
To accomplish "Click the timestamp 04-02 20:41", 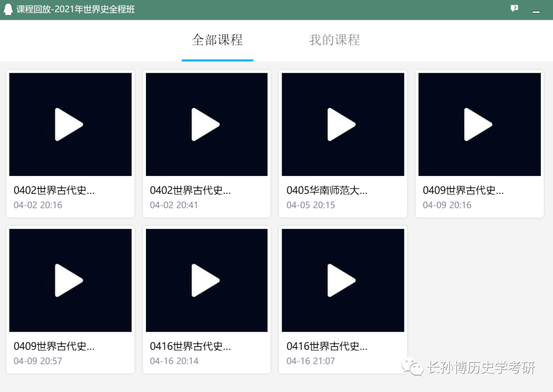I will 174,205.
